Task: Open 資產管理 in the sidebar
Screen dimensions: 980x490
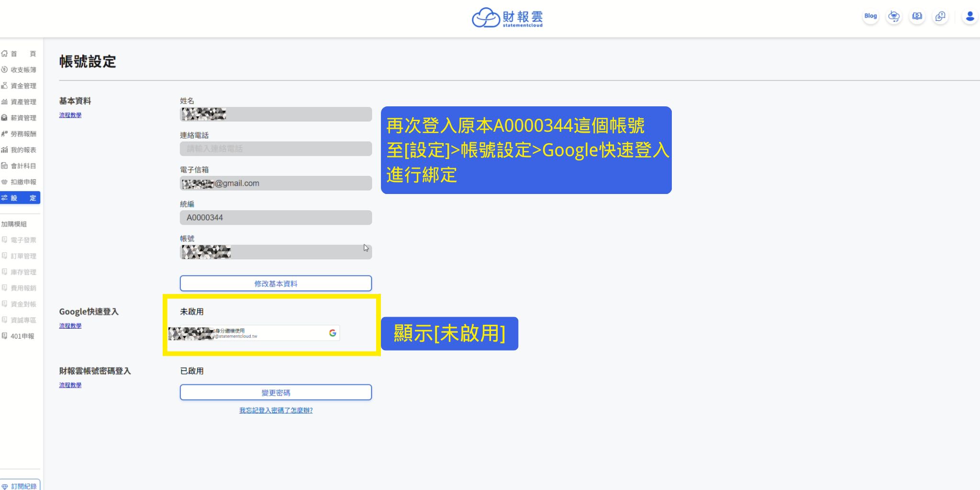Action: click(19, 102)
